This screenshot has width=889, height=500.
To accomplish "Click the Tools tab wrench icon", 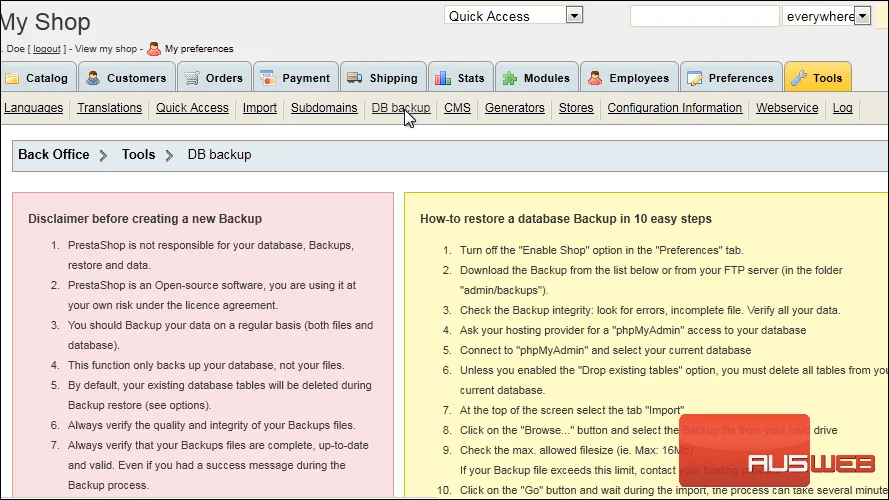I will (x=799, y=78).
